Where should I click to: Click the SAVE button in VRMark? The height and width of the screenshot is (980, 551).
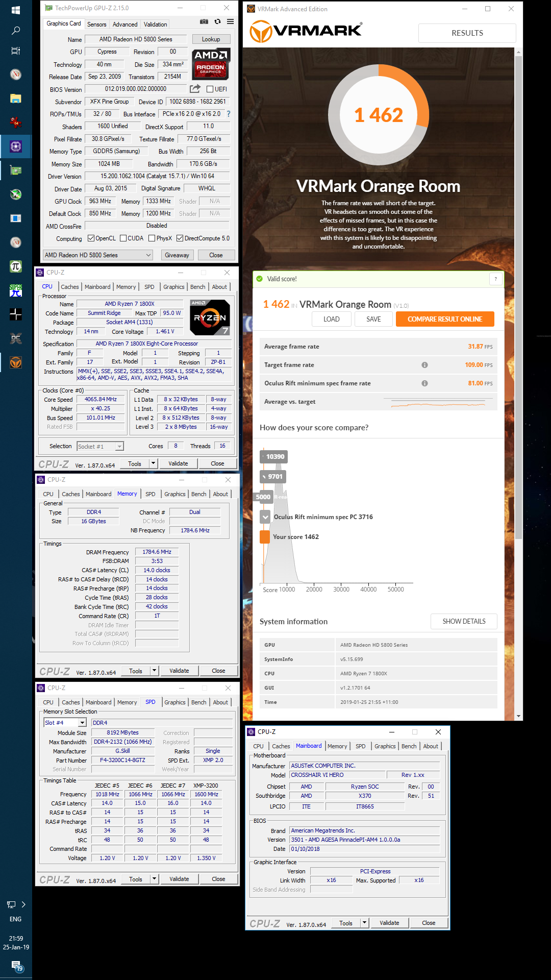click(373, 319)
